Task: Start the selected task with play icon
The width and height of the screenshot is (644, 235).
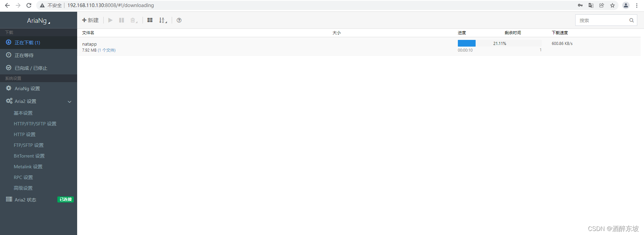Action: point(110,20)
